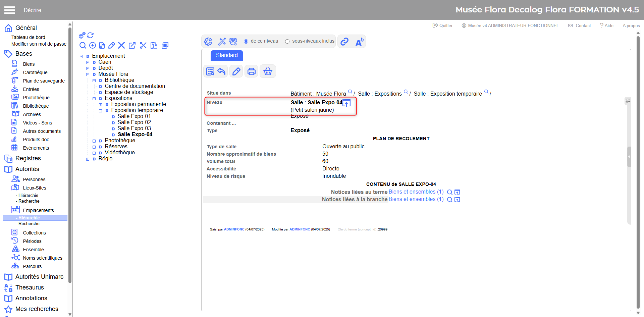
Task: Switch to the Standard tab
Action: point(227,55)
